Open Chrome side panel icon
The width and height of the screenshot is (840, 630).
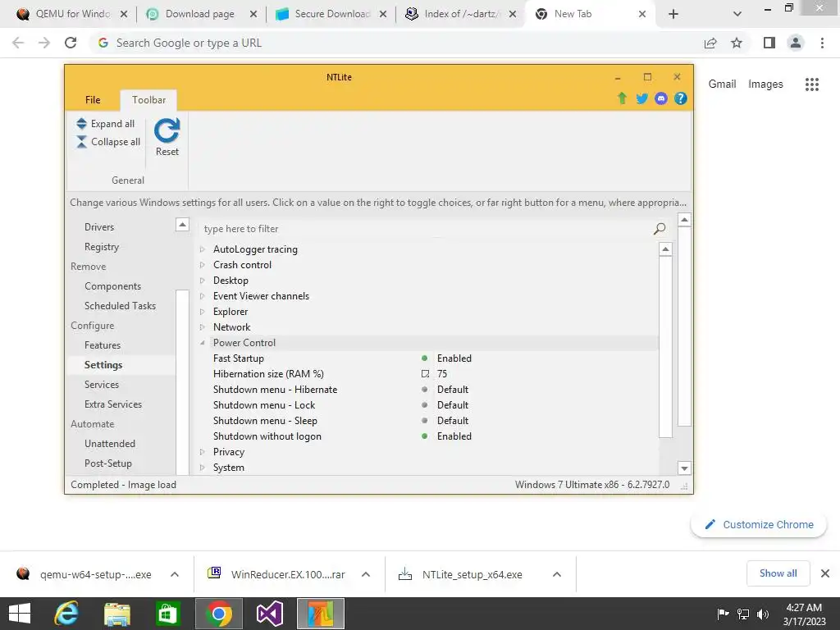coord(769,43)
